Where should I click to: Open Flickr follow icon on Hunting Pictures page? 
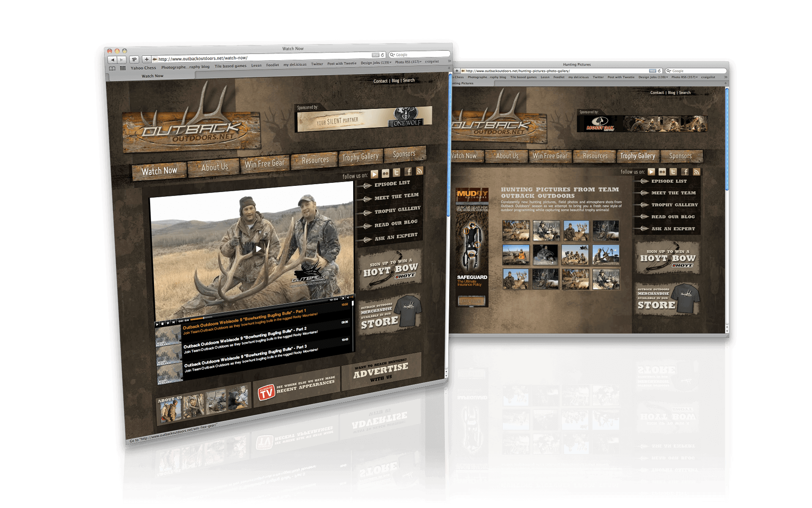(x=662, y=172)
